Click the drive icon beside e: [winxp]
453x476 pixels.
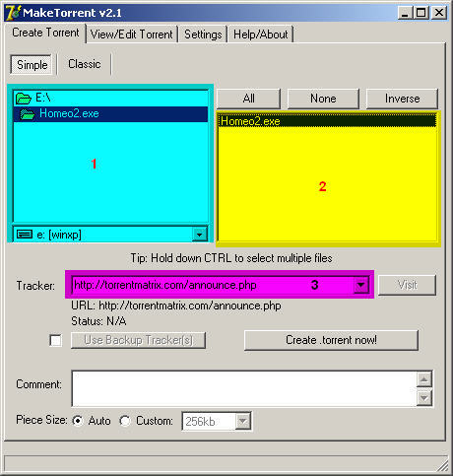[25, 235]
